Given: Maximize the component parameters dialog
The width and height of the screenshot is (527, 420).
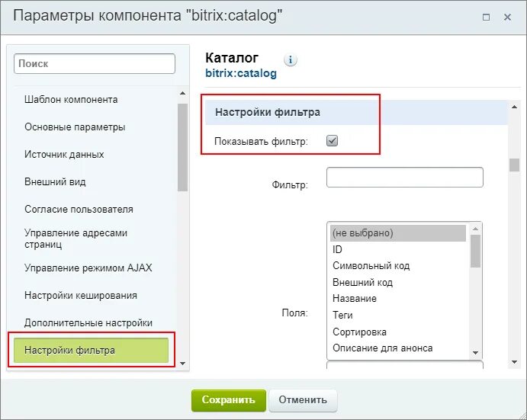Looking at the screenshot, I should [487, 18].
